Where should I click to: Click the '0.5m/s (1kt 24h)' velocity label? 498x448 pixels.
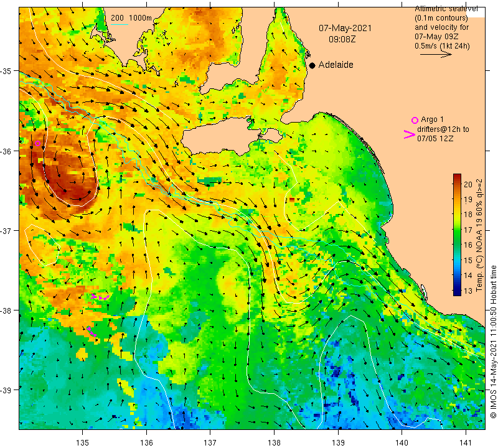pyautogui.click(x=442, y=46)
